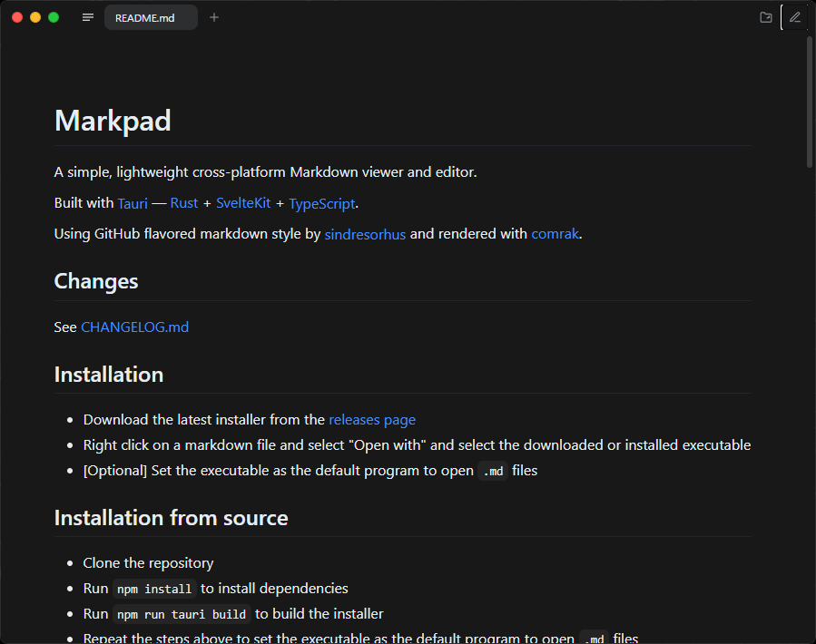Screen dimensions: 816x644
Task: Open the Tauri link
Action: [x=133, y=203]
